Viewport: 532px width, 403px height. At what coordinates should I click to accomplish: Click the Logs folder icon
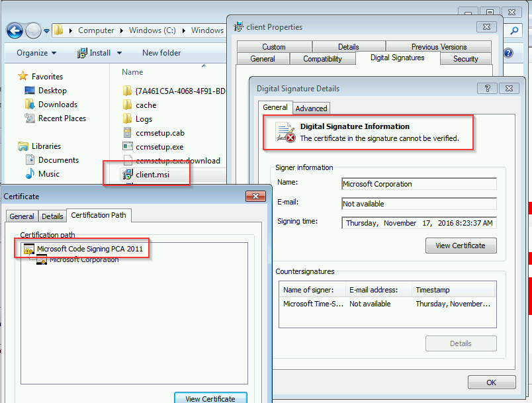pyautogui.click(x=128, y=118)
